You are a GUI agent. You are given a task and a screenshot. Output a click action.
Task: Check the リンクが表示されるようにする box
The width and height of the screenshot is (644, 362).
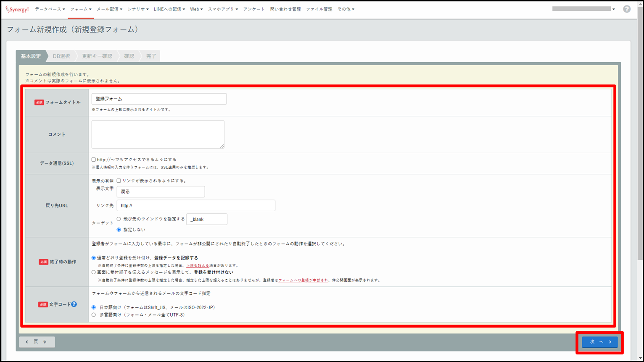[119, 181]
